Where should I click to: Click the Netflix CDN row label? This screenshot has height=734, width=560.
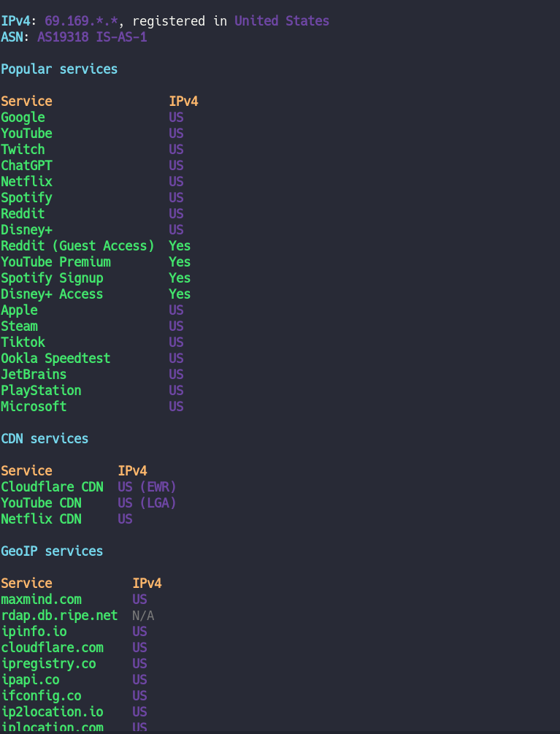(x=41, y=519)
